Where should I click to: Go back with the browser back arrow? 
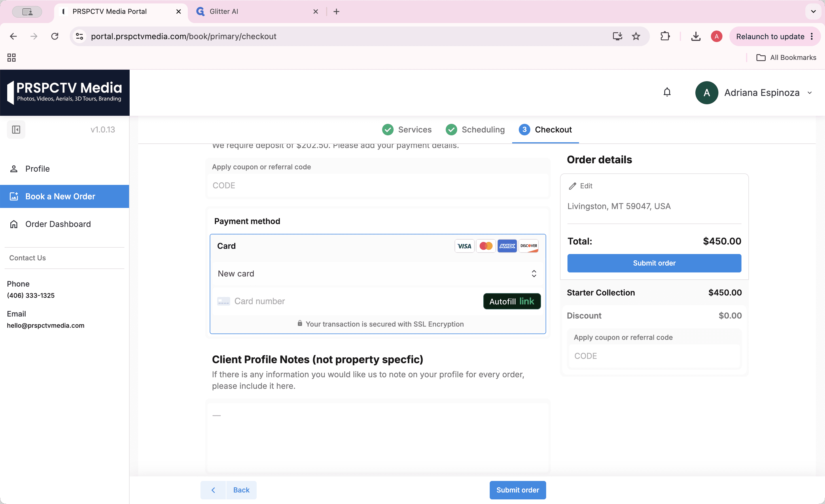coord(13,36)
